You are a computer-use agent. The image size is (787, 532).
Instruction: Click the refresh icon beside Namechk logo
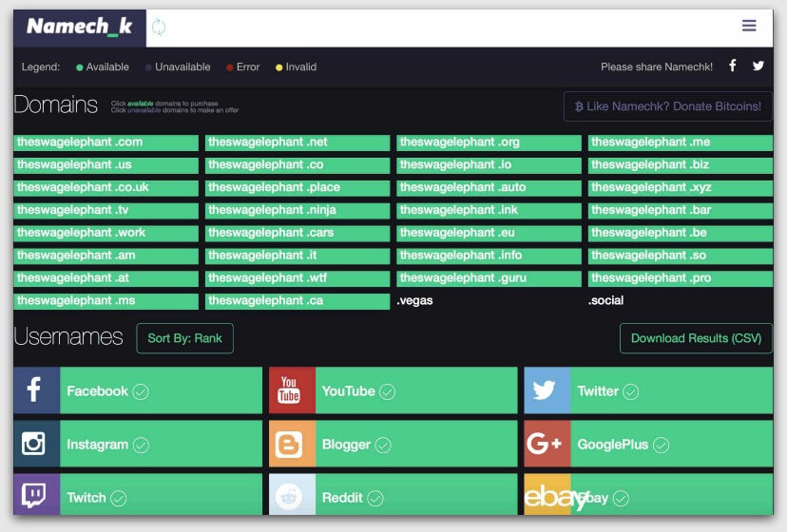click(159, 28)
